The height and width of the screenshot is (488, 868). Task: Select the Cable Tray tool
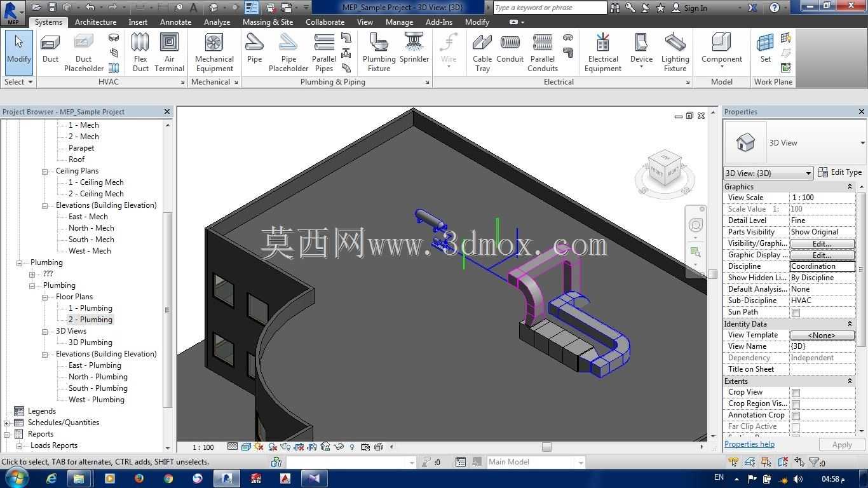tap(482, 53)
